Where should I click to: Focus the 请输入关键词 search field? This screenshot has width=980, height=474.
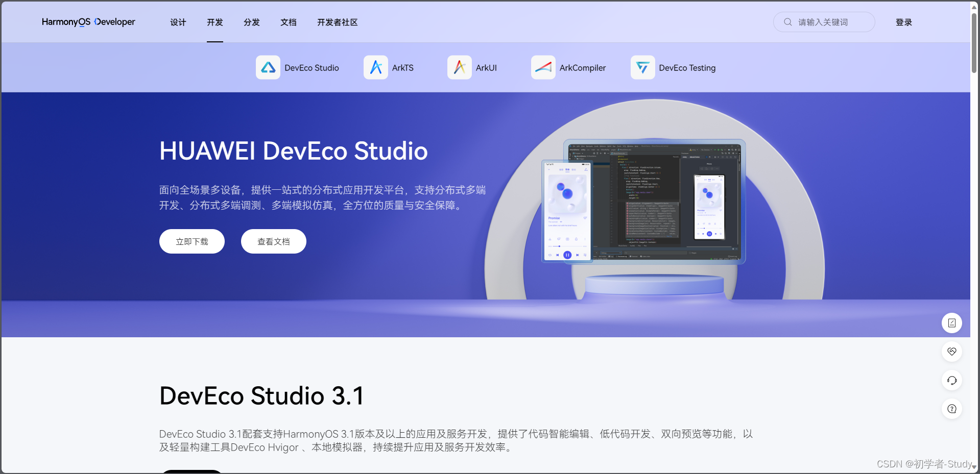[824, 22]
